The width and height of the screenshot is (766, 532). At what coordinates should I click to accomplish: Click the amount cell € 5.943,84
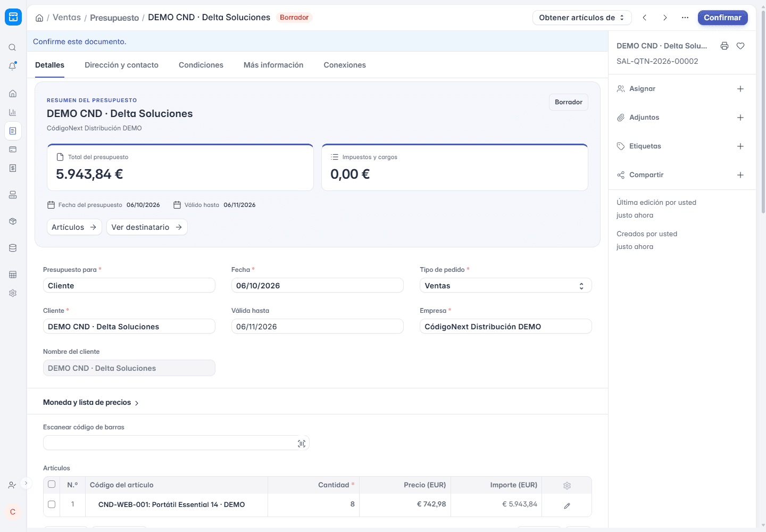pyautogui.click(x=496, y=504)
